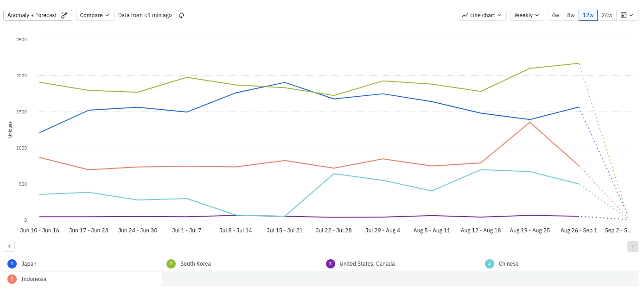The width and height of the screenshot is (644, 293).
Task: Select the 4w time range
Action: 555,15
